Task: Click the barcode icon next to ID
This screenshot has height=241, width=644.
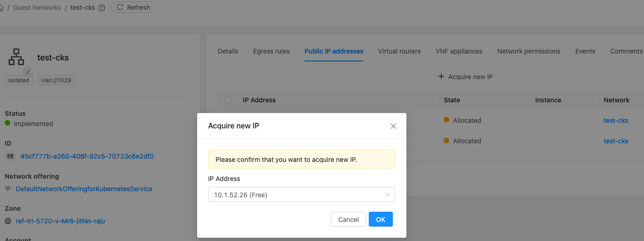Action: coord(10,156)
